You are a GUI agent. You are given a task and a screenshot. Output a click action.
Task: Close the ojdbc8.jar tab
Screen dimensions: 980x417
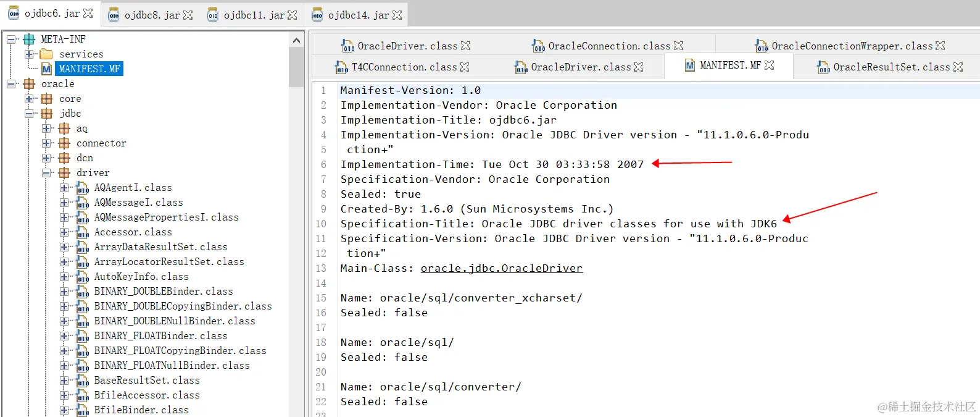[188, 15]
